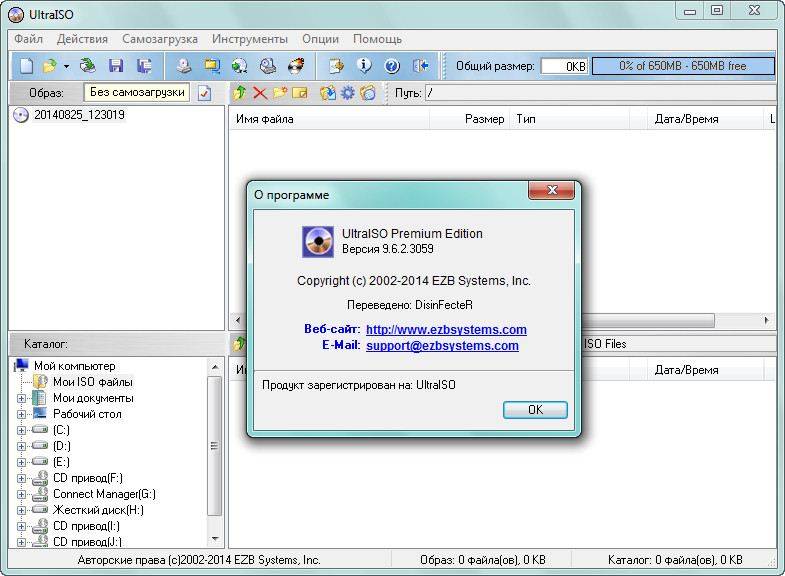This screenshot has width=785, height=576.
Task: Open the Самозагрузка menu
Action: (x=160, y=39)
